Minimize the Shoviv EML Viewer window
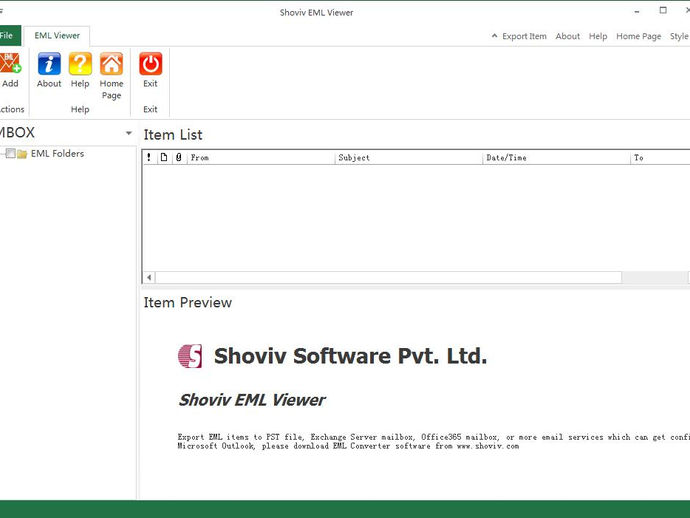 [x=637, y=11]
